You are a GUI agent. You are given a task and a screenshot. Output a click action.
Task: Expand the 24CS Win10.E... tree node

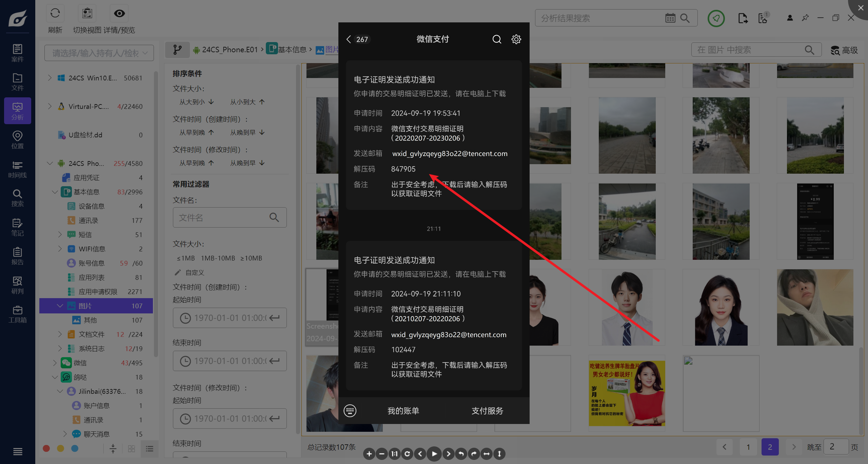coord(50,78)
